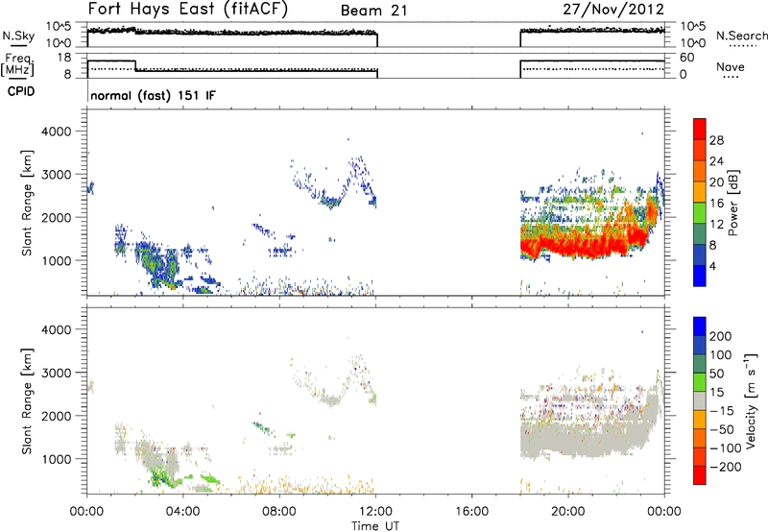Select the CPID row label
Image resolution: width=768 pixels, height=532 pixels.
[x=21, y=91]
